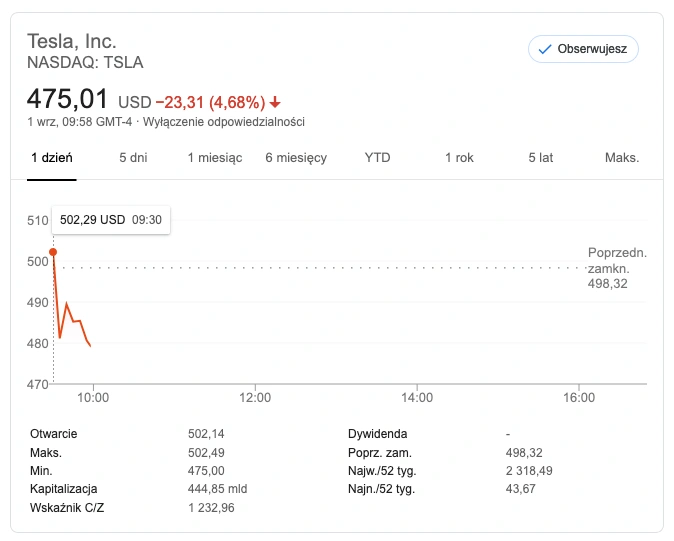This screenshot has width=674, height=541.
Task: Click the 510 y-axis label
Action: (37, 221)
